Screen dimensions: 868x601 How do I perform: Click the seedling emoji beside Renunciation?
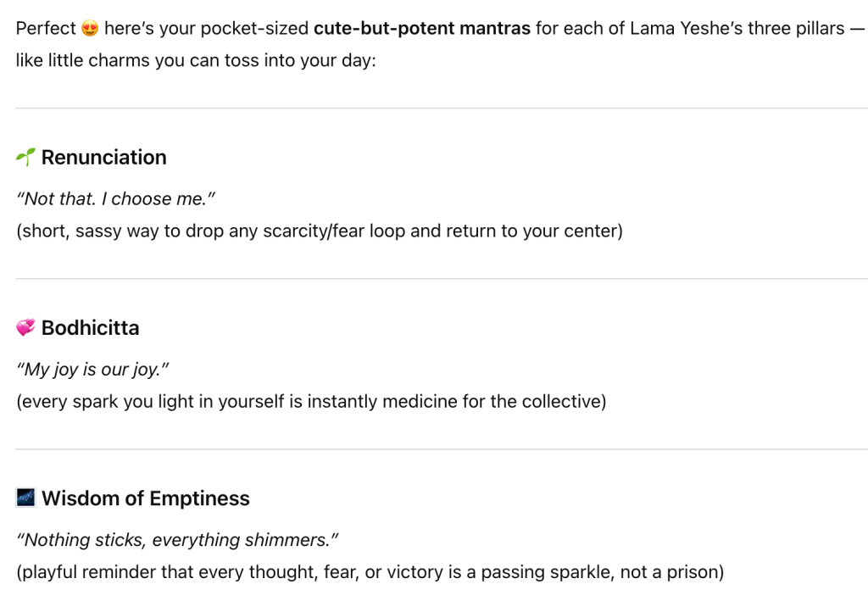tap(25, 158)
